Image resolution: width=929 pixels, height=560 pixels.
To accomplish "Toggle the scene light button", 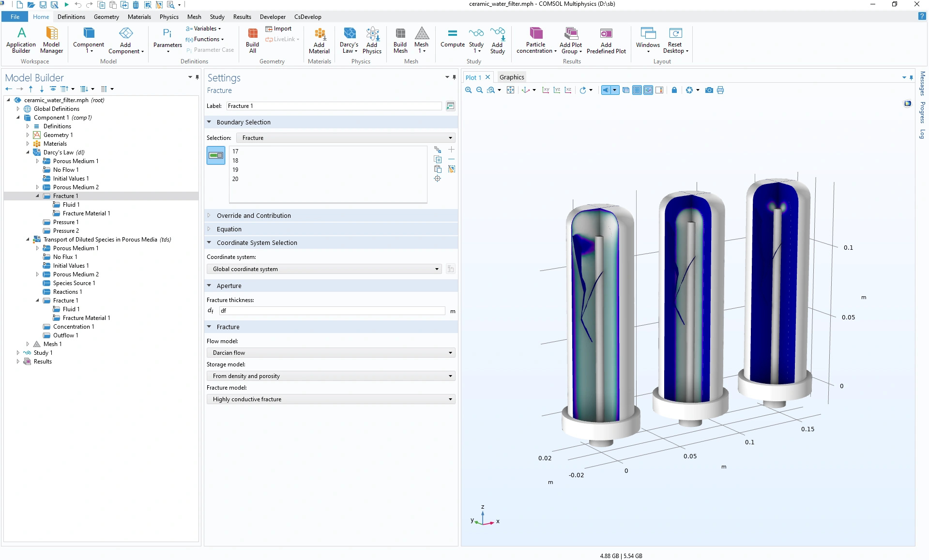I will 606,90.
